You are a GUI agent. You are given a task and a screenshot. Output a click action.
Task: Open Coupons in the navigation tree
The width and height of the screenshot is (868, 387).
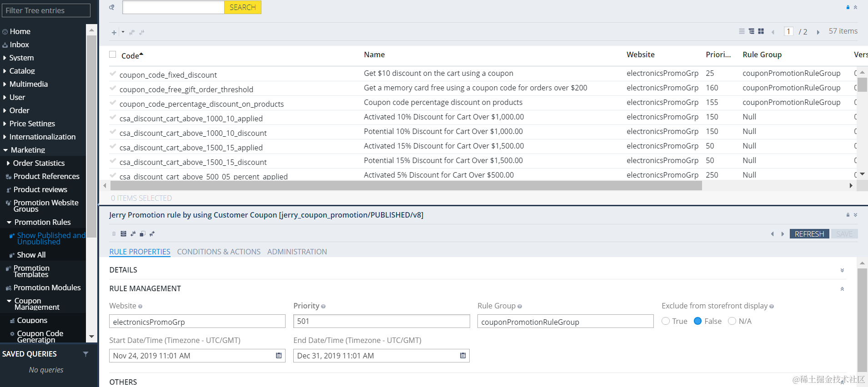click(x=32, y=321)
